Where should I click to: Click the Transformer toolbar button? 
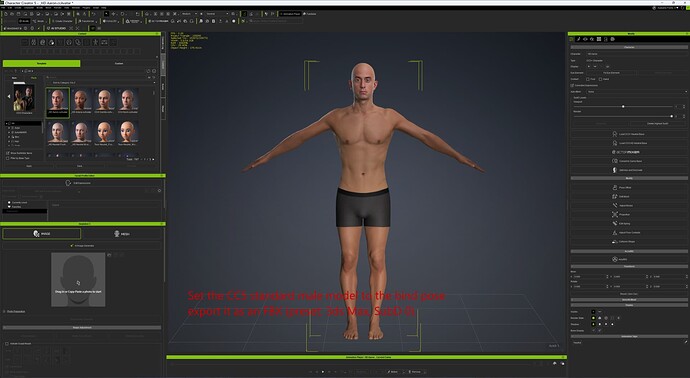88,21
